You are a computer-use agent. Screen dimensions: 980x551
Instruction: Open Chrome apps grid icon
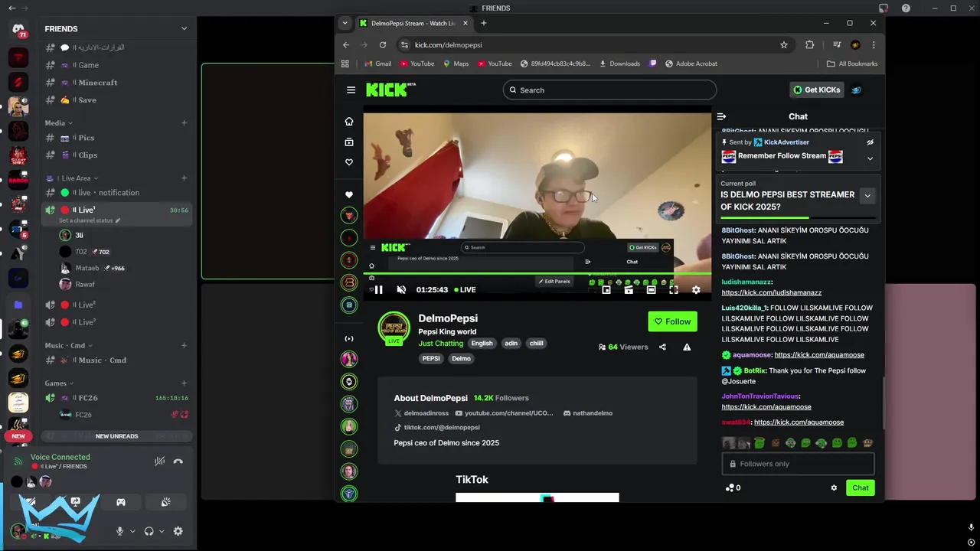tap(345, 64)
